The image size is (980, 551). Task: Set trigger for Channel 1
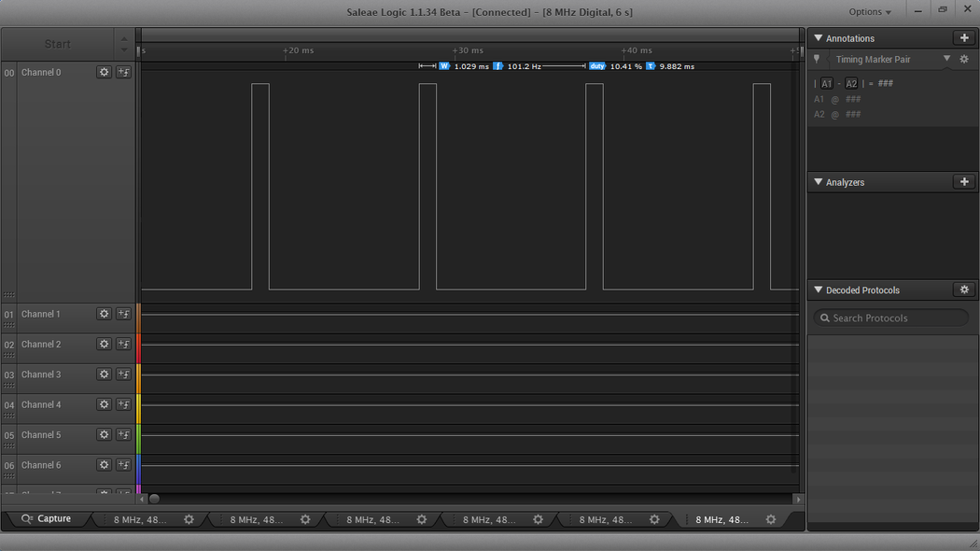[x=124, y=314]
